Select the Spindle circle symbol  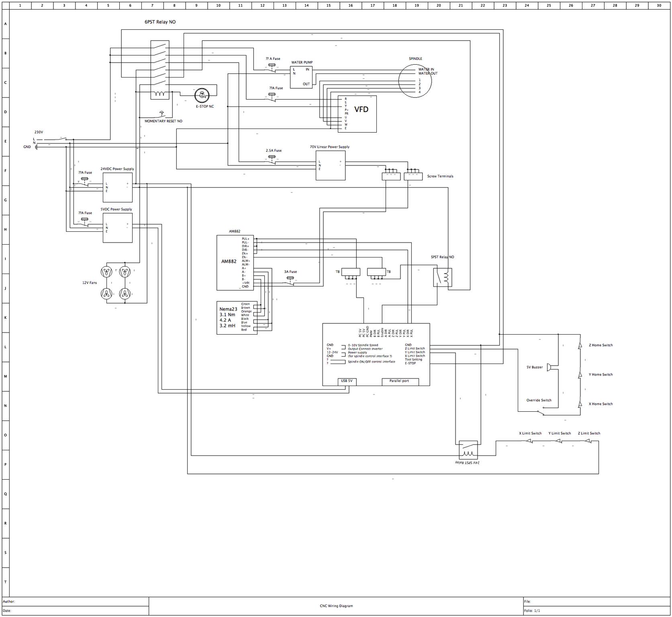click(415, 81)
